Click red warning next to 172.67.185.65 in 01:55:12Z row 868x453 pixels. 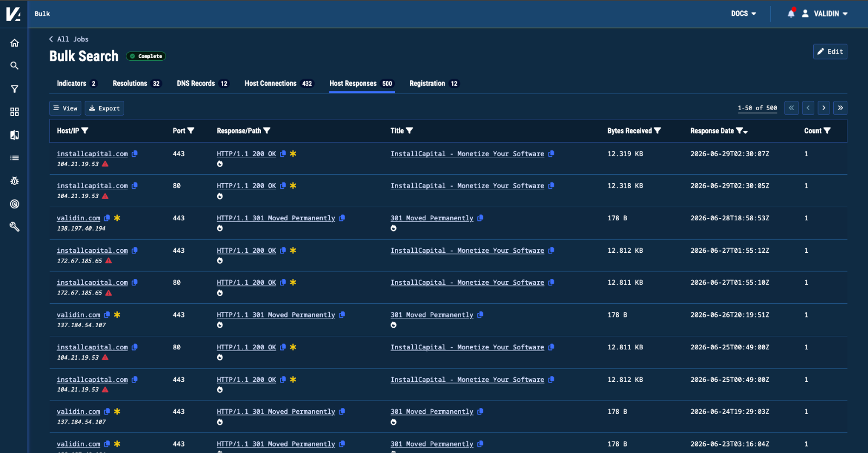point(108,260)
